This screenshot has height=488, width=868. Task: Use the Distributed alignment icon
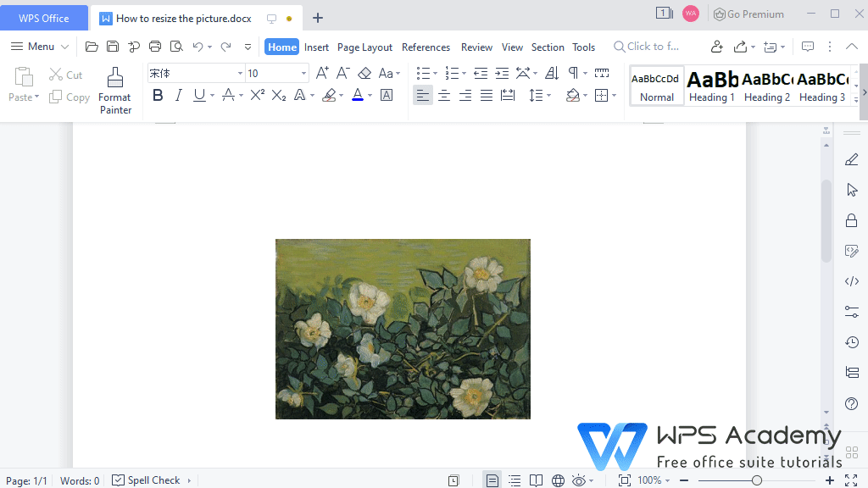click(x=508, y=95)
